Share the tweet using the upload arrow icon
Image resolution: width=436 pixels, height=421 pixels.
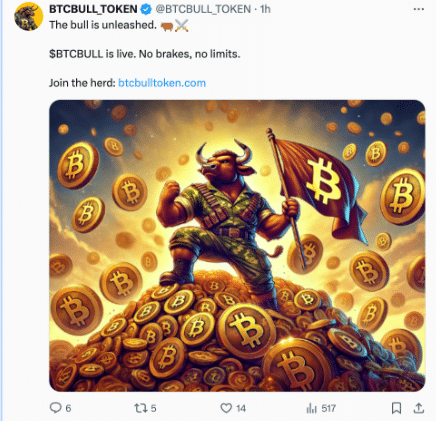tap(419, 408)
